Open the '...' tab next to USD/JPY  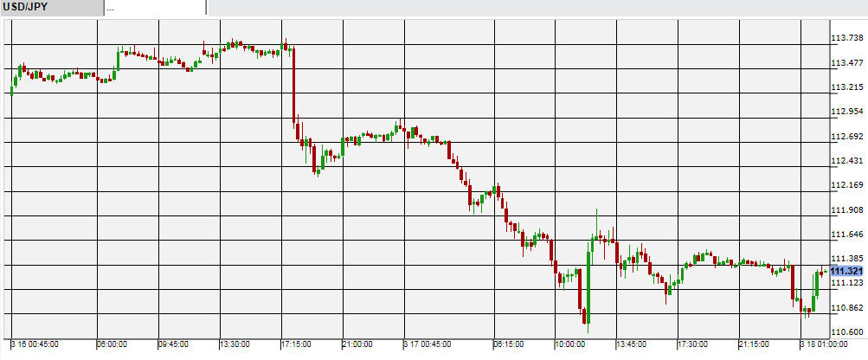[x=154, y=8]
